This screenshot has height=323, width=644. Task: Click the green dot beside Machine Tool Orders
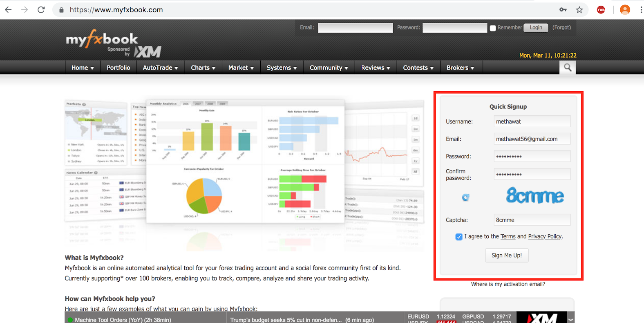click(70, 320)
